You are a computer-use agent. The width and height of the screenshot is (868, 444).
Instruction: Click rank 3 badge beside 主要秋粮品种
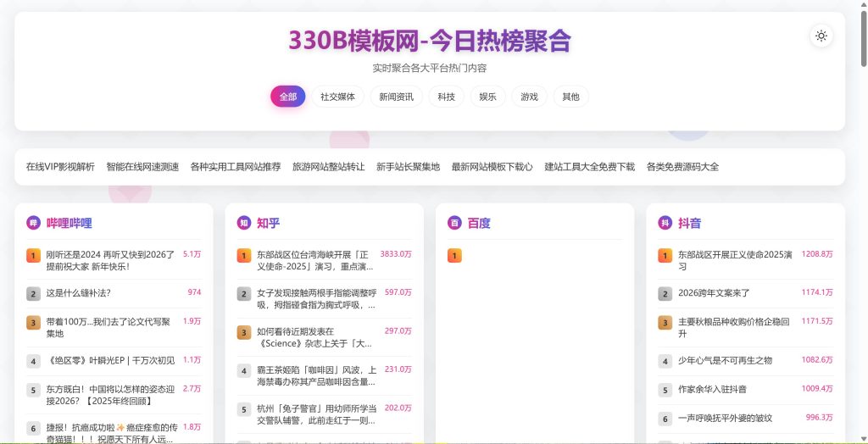tap(665, 322)
